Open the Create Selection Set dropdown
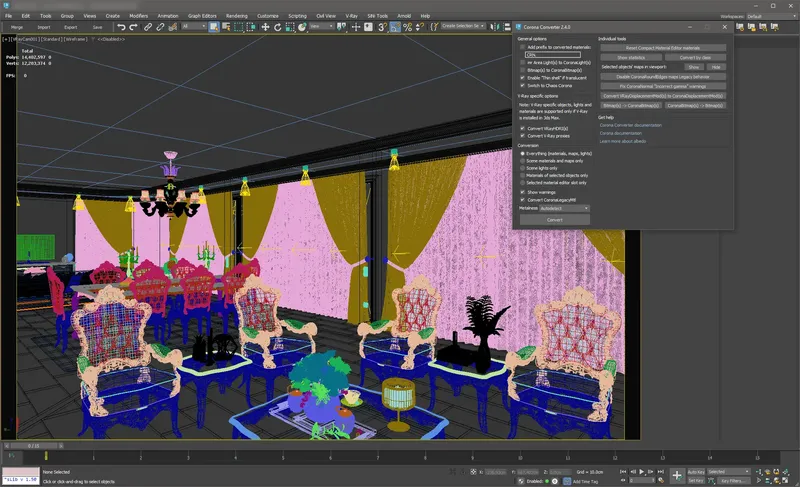 click(465, 27)
